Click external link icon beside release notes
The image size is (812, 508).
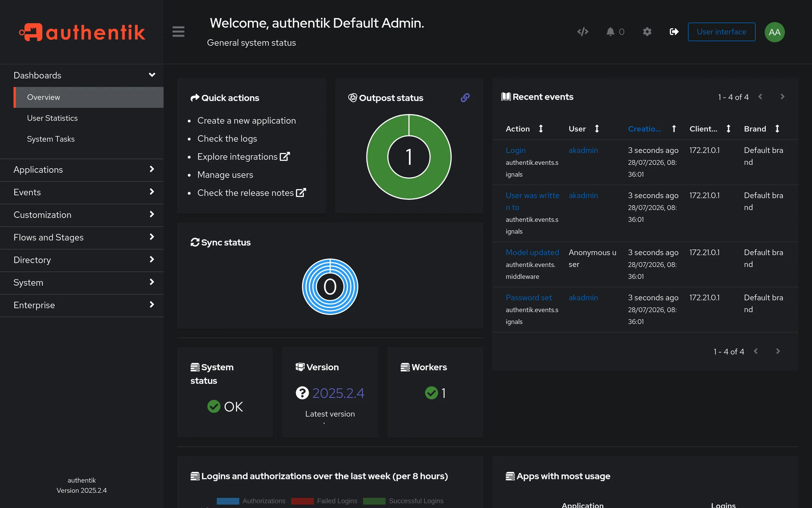click(x=301, y=193)
